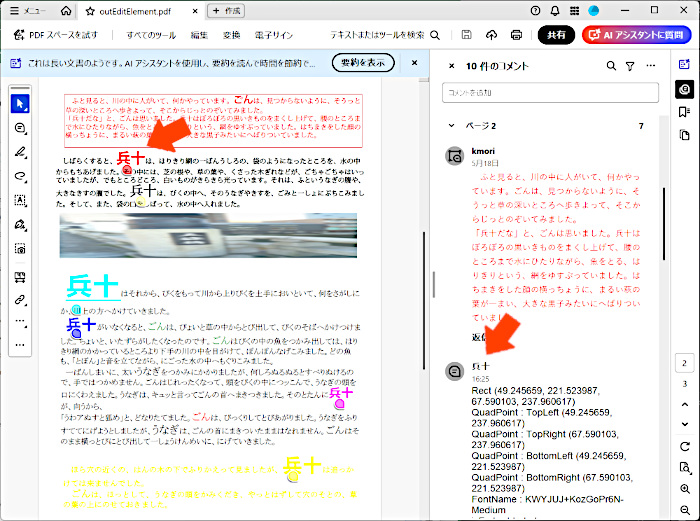Click the embedded photo in the PDF page
The image size is (700, 521).
(208, 235)
